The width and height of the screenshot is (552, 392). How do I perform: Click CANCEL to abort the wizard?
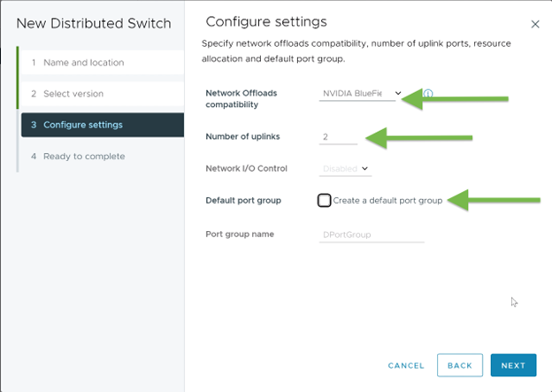tap(406, 365)
